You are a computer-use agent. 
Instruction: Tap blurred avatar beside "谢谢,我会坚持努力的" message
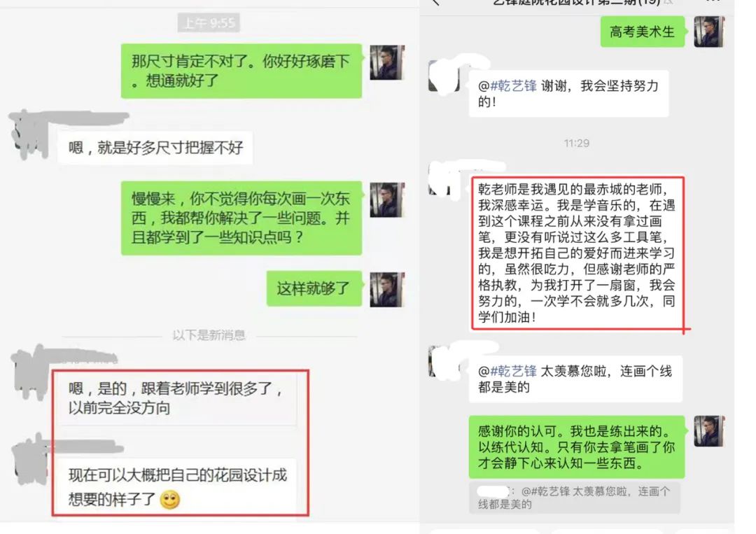[444, 75]
